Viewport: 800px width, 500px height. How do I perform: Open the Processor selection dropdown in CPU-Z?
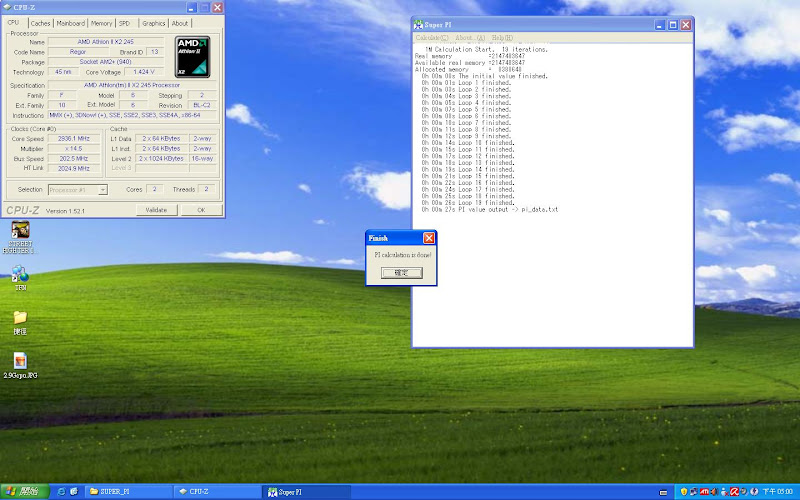[103, 190]
